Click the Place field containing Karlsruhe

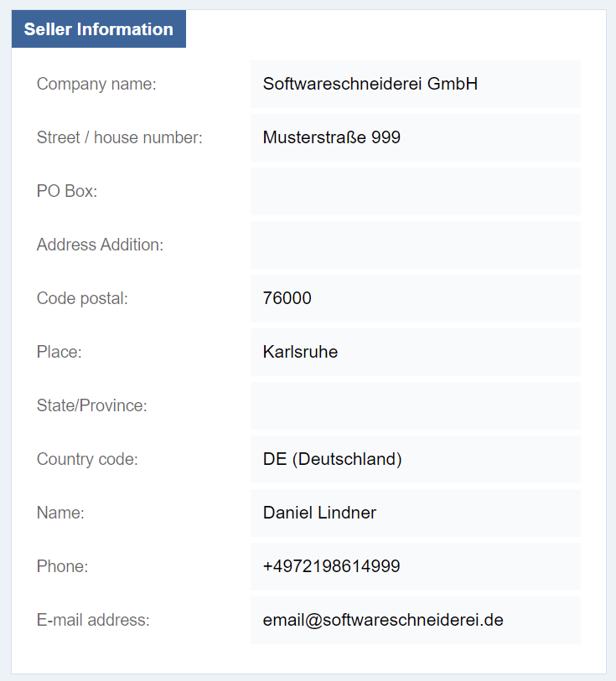pyautogui.click(x=415, y=352)
